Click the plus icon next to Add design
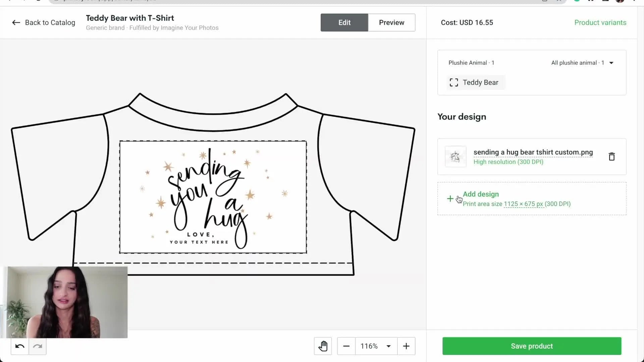Screen dimensions: 644x362 click(451, 198)
